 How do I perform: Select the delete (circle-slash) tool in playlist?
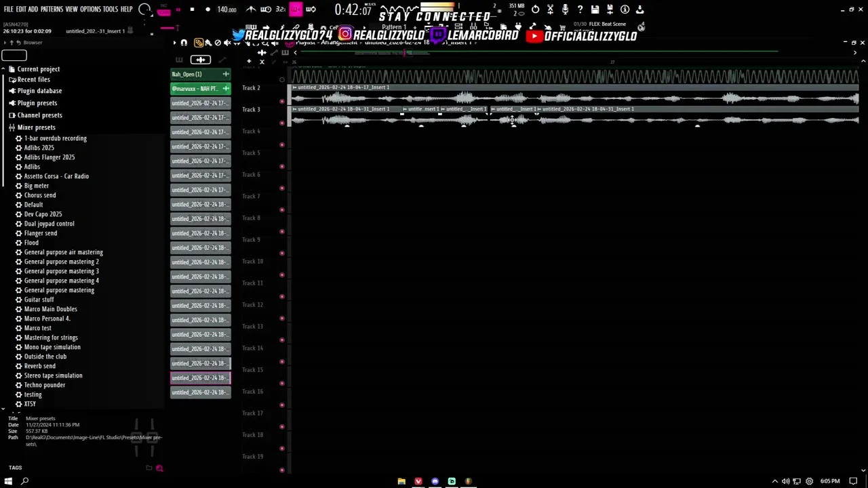[x=218, y=43]
